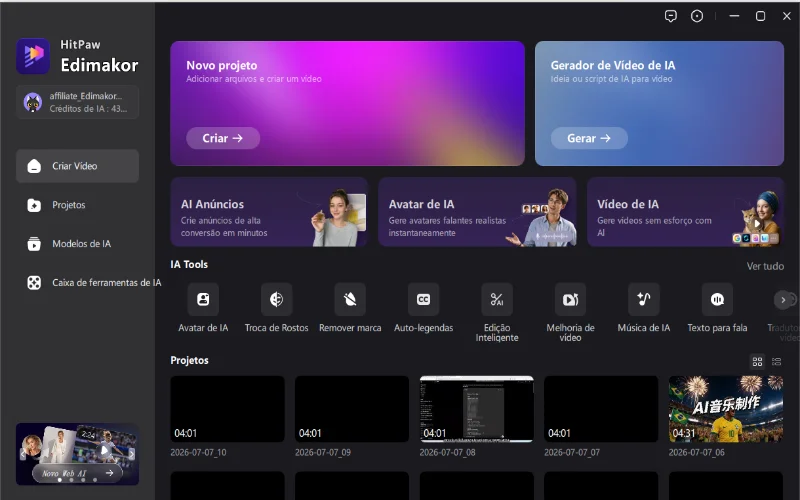Launch the Auto-legendas tool
The image size is (800, 500).
[x=423, y=299]
